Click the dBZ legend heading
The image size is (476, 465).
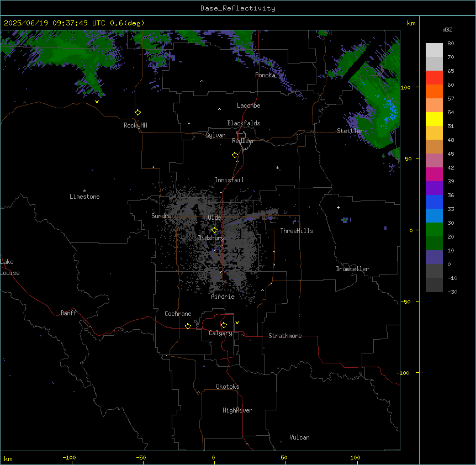click(447, 30)
